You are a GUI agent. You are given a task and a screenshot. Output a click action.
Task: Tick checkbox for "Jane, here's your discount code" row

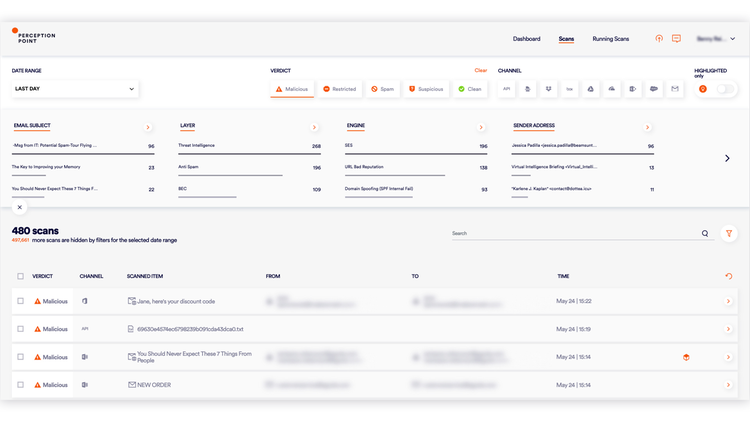20,300
